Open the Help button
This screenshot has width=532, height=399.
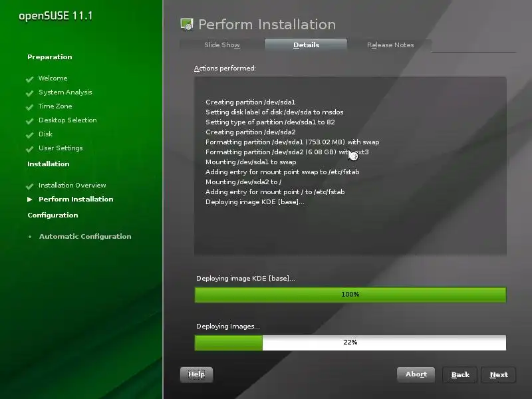point(196,374)
